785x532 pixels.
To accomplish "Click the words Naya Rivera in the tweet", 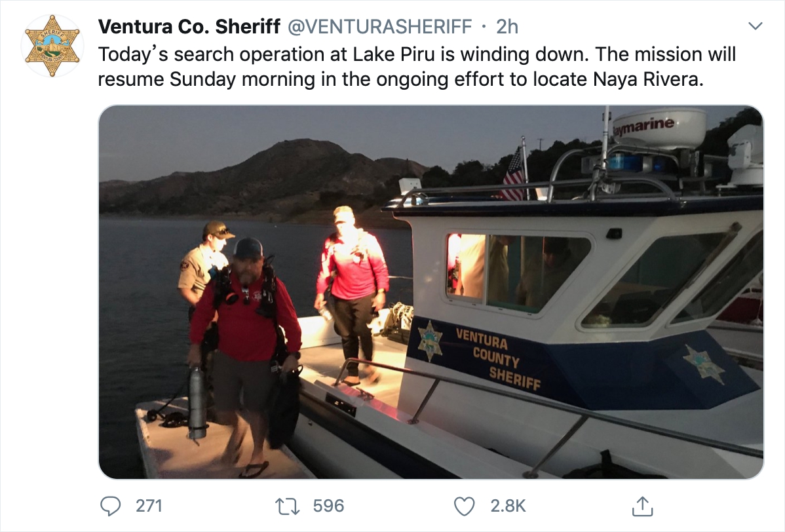I will [x=647, y=79].
